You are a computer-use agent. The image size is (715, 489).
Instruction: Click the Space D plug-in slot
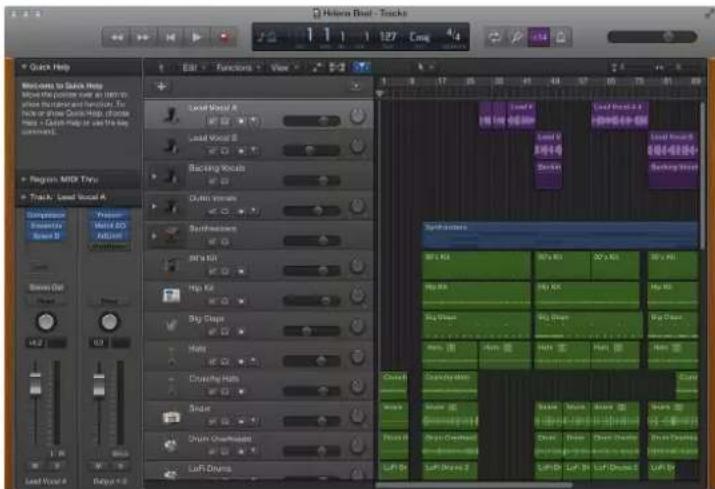(x=46, y=236)
